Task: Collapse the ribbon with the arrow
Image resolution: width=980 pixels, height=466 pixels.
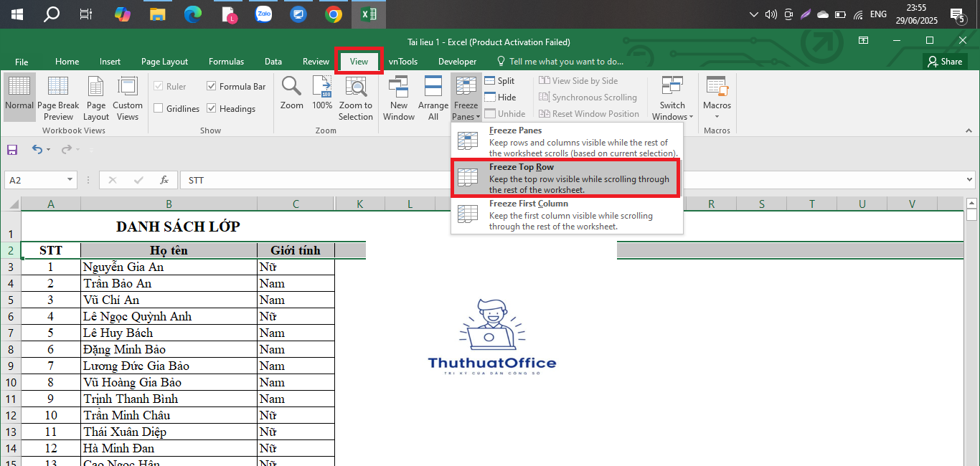Action: 969,131
